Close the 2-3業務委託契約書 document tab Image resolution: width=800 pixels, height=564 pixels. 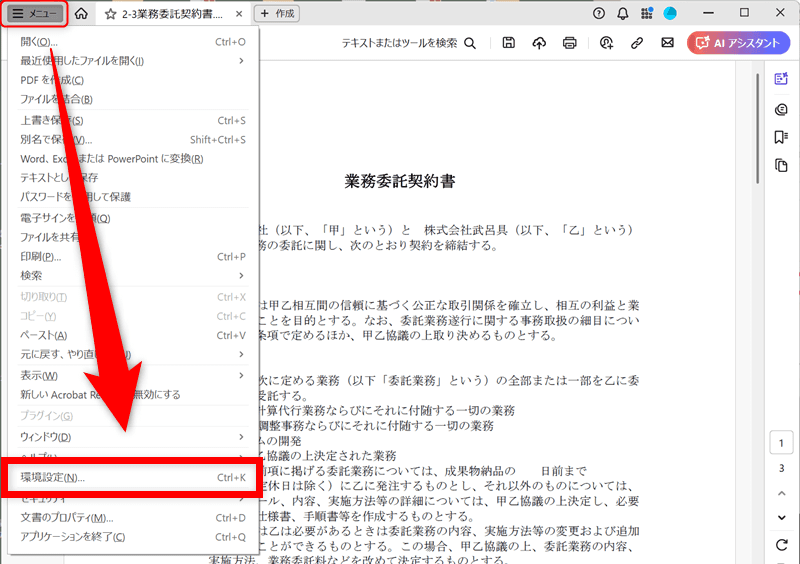[239, 14]
